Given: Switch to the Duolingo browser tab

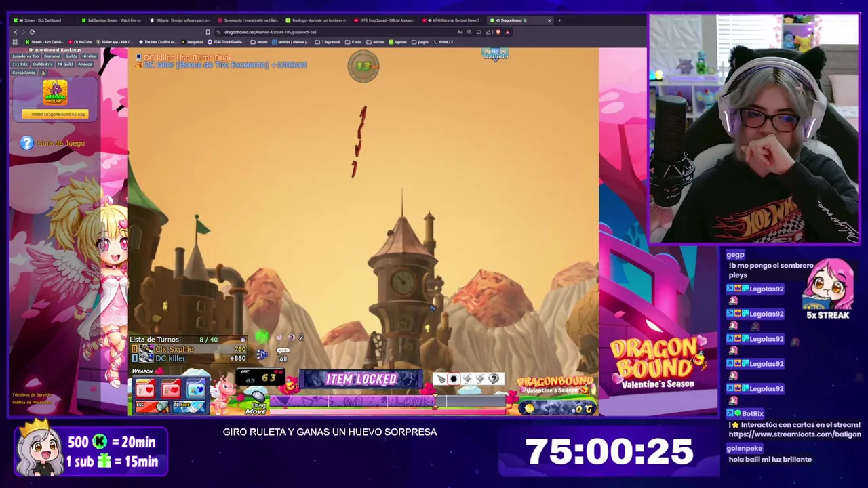Looking at the screenshot, I should pyautogui.click(x=315, y=20).
